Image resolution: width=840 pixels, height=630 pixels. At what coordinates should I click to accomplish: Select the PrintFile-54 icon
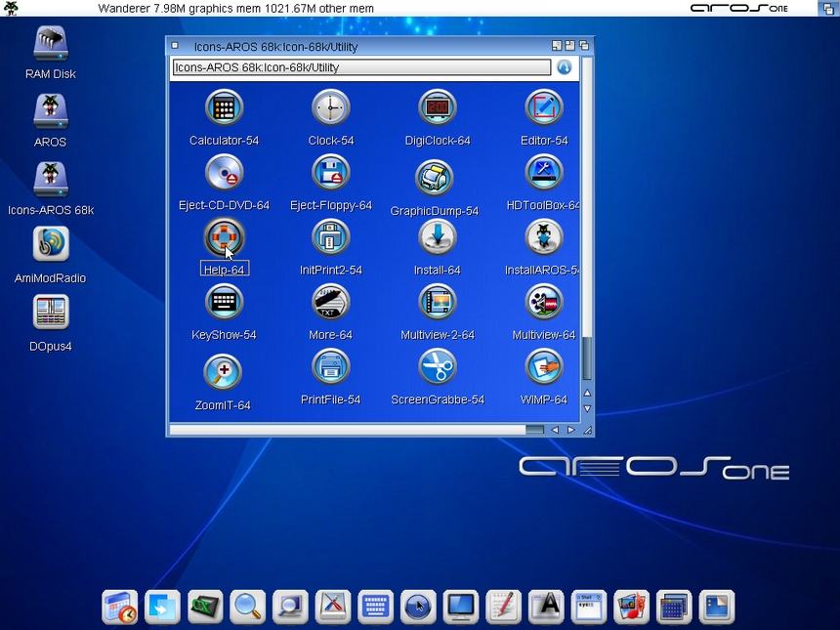[330, 367]
